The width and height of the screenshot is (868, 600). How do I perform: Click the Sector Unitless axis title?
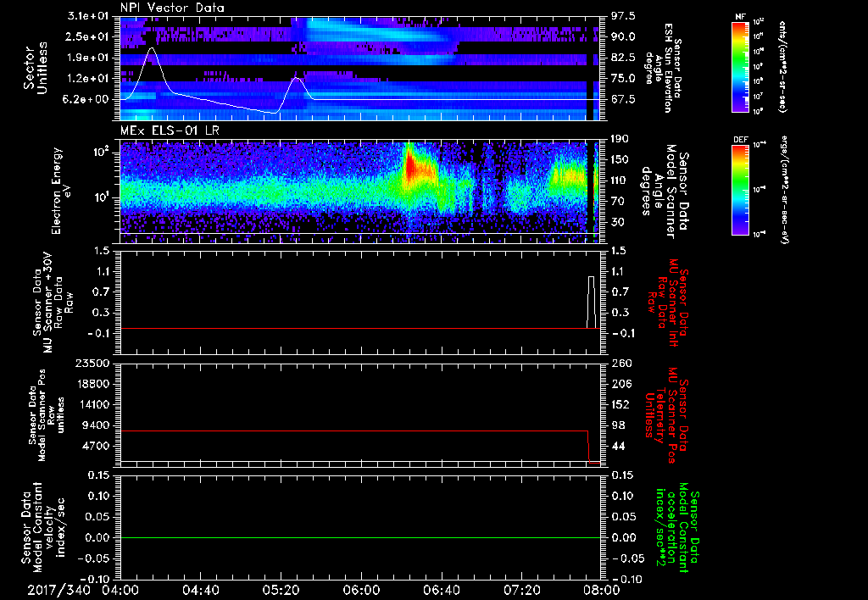pyautogui.click(x=36, y=68)
